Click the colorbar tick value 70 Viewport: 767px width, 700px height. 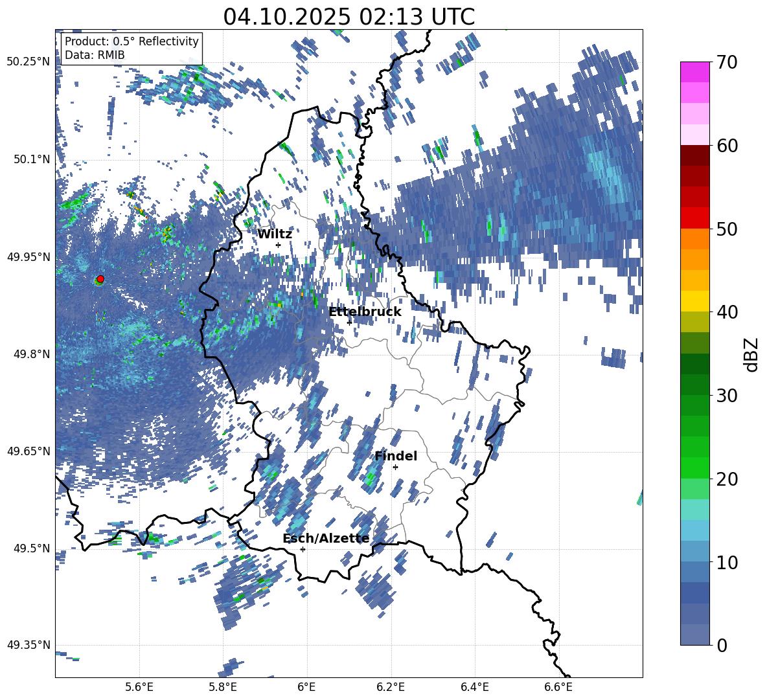pyautogui.click(x=727, y=62)
